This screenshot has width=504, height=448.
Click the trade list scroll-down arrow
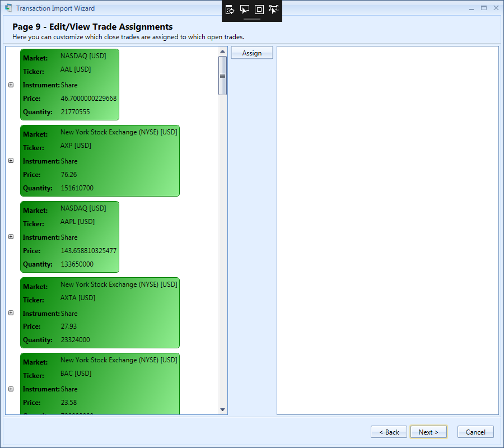(222, 410)
